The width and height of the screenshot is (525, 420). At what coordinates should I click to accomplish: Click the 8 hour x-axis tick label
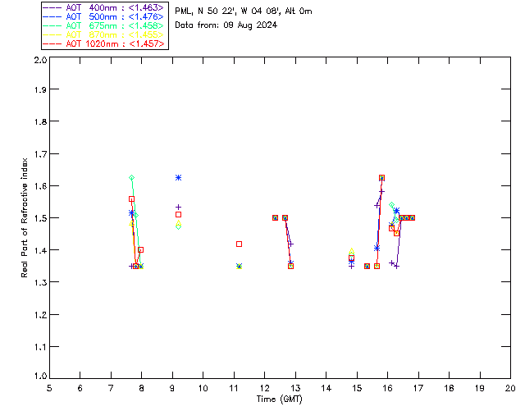pos(142,388)
